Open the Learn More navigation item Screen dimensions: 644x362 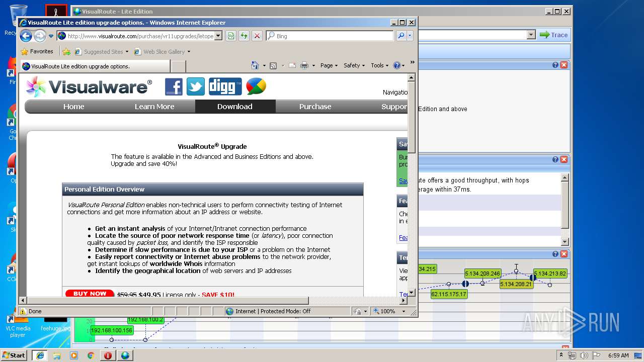click(154, 107)
